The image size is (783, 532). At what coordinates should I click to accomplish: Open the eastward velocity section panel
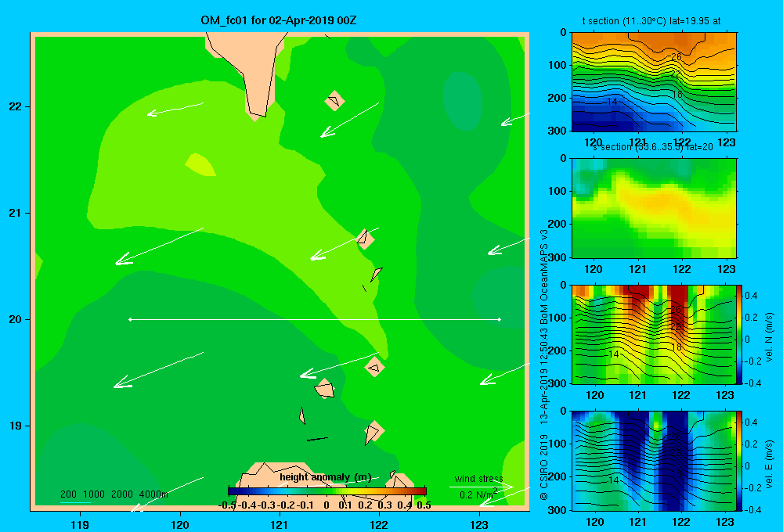pyautogui.click(x=654, y=461)
